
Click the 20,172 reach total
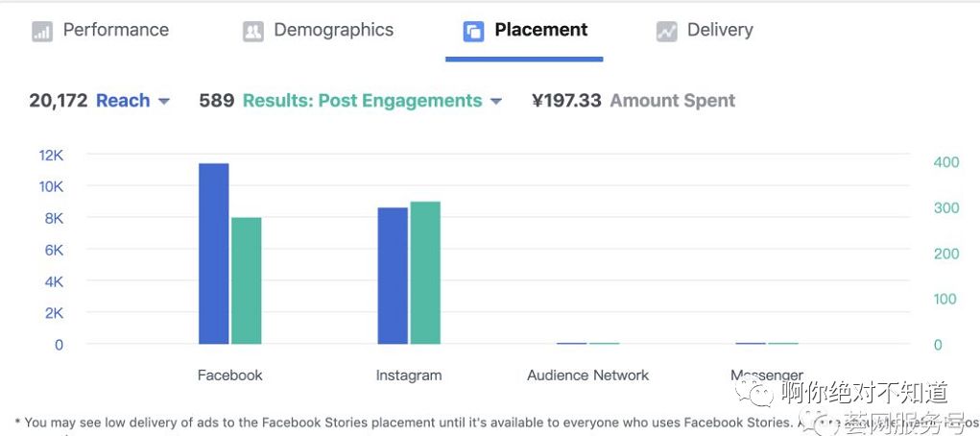point(59,101)
